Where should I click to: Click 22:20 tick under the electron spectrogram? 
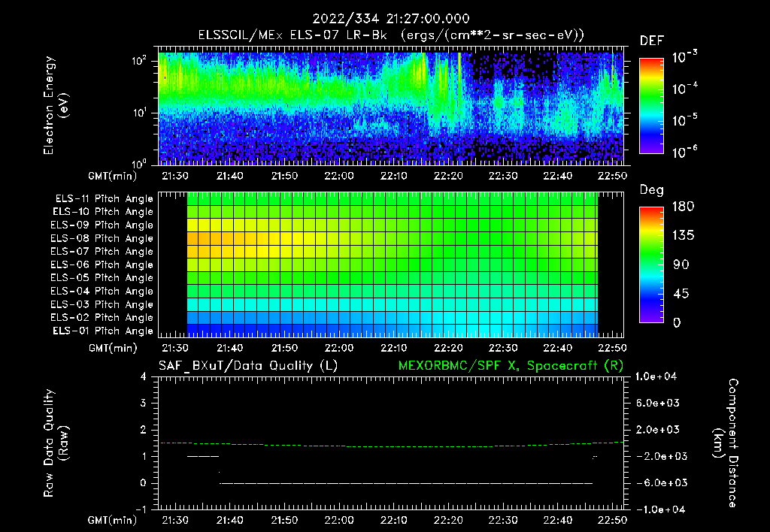coord(448,176)
